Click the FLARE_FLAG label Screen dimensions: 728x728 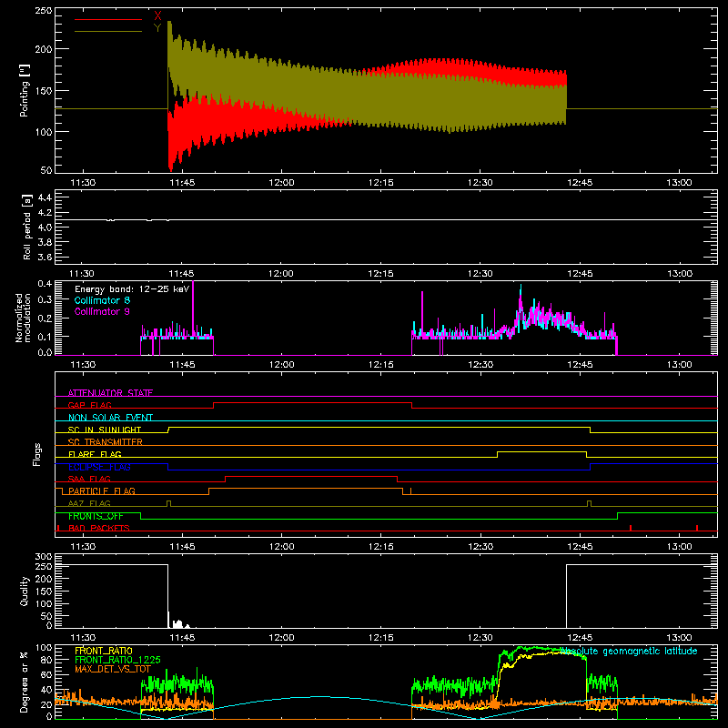pos(95,454)
